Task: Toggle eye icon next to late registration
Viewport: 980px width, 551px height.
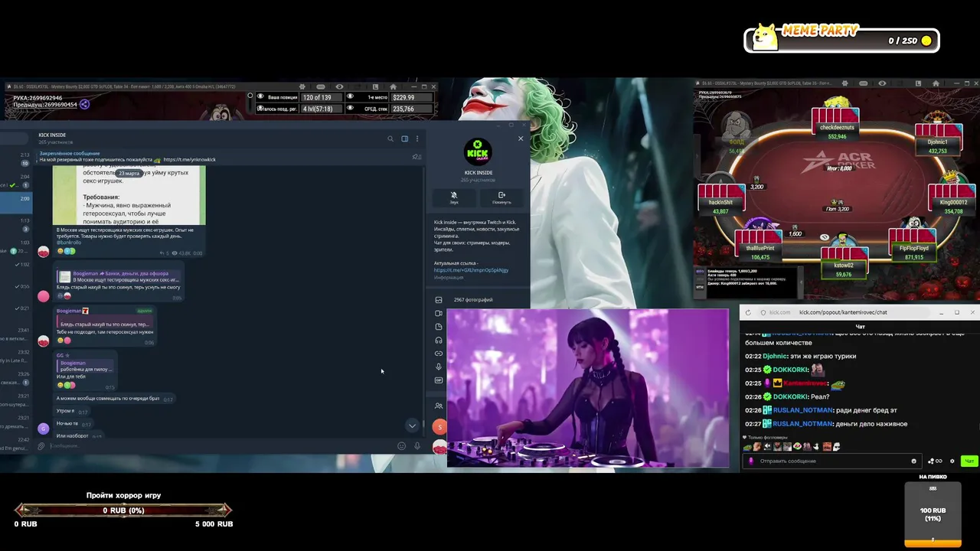Action: coord(260,109)
